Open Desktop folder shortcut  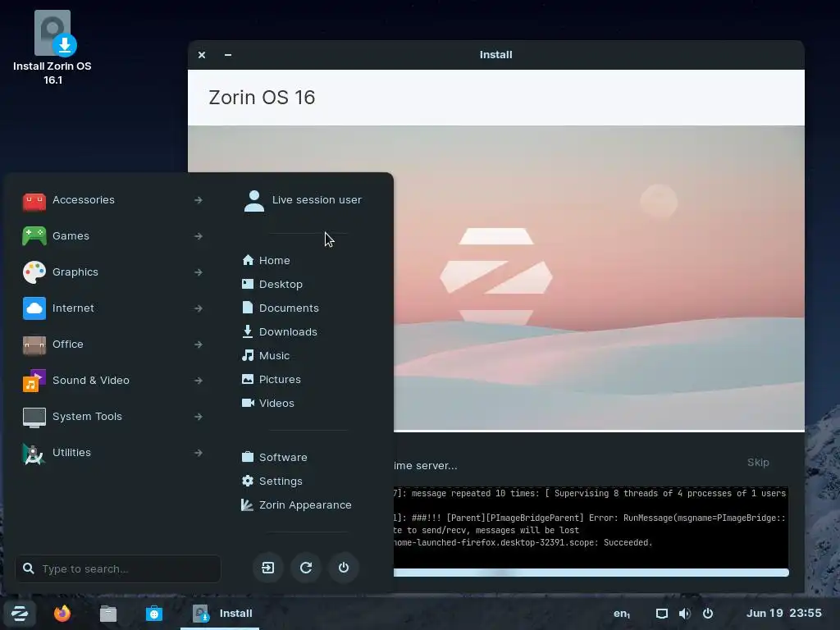click(x=272, y=284)
